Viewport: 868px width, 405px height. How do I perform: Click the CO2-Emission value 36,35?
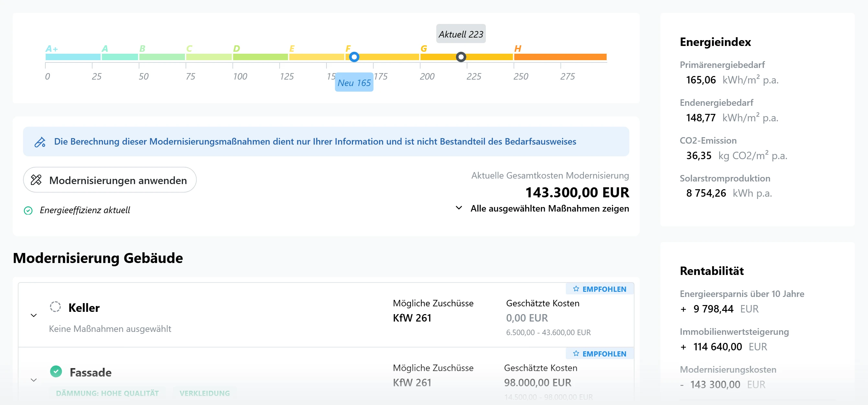tap(699, 156)
